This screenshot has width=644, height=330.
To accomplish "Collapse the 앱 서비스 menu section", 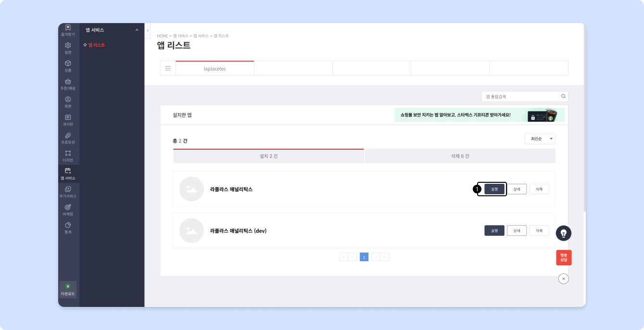I will click(x=137, y=30).
